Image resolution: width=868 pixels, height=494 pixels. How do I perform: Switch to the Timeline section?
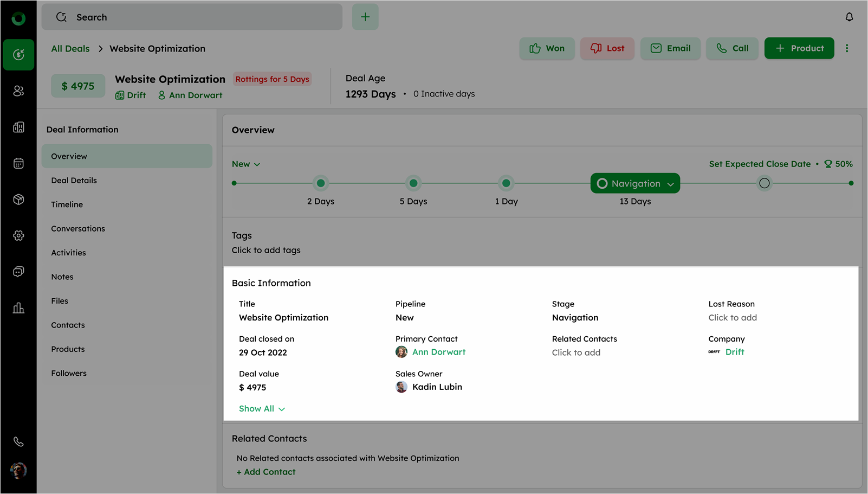click(67, 204)
